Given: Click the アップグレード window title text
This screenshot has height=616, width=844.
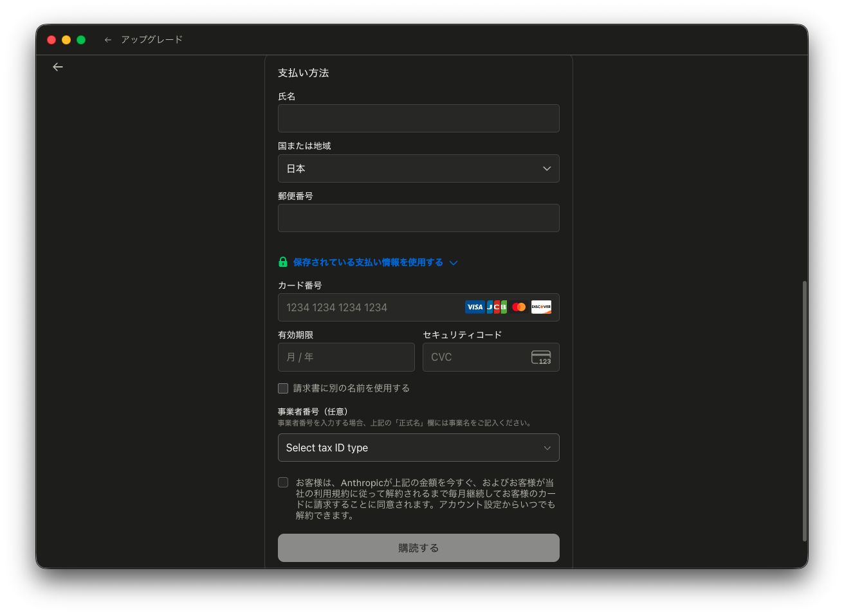Looking at the screenshot, I should tap(152, 40).
